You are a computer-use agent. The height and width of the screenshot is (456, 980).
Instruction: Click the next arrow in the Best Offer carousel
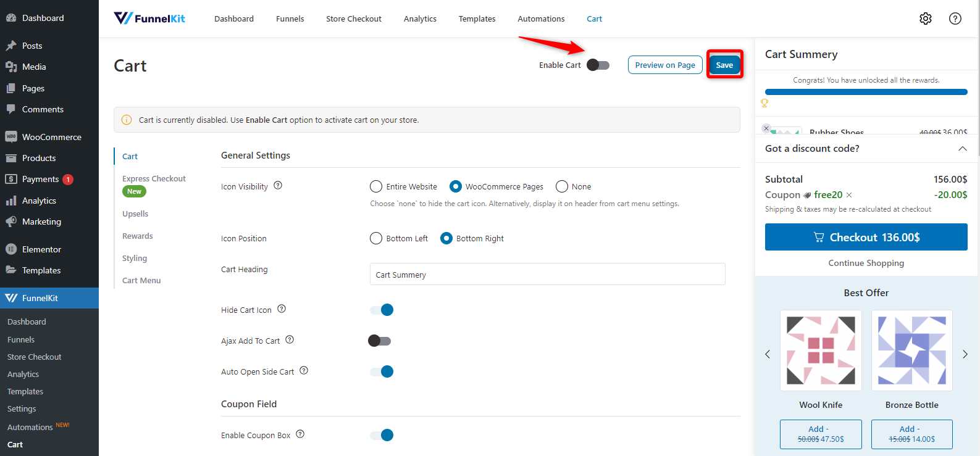click(965, 354)
